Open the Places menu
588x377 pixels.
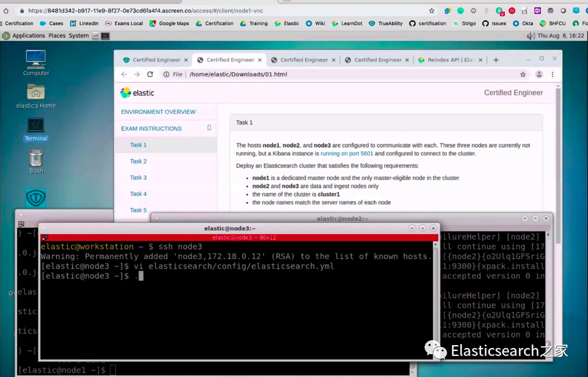click(57, 36)
